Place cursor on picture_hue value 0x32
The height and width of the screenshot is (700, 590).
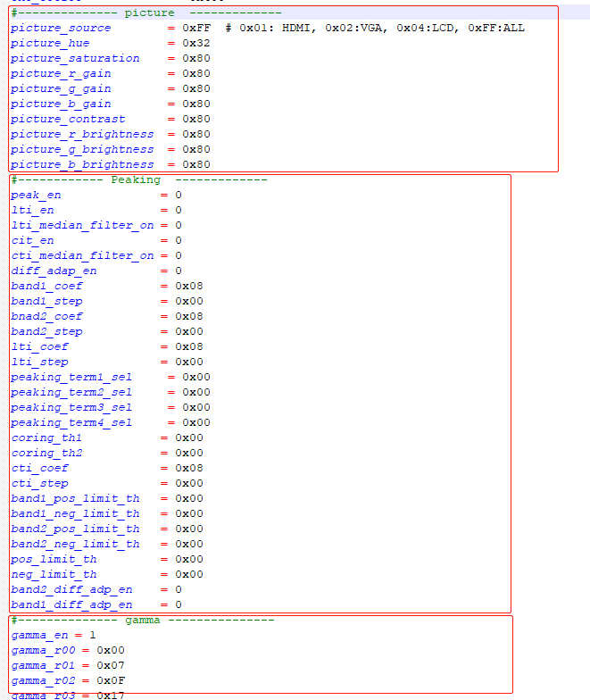click(196, 44)
